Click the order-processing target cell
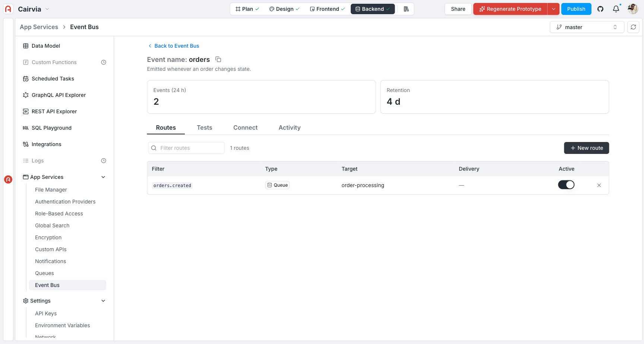This screenshot has height=344, width=644. 363,185
